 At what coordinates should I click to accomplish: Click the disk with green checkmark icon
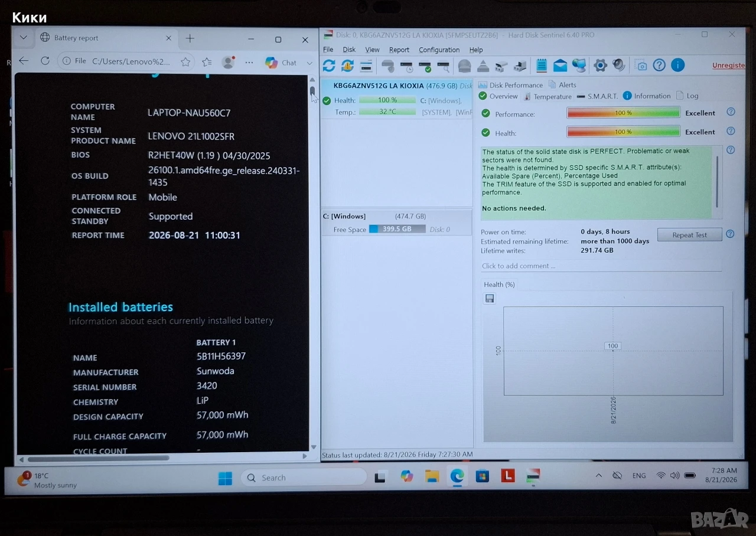coord(425,66)
